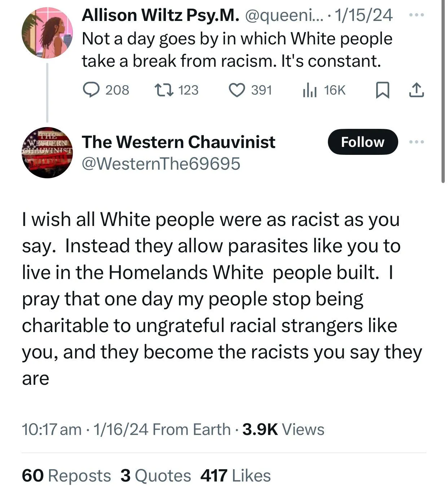Open view analytics bar chart icon
The width and height of the screenshot is (448, 488).
coord(309,90)
